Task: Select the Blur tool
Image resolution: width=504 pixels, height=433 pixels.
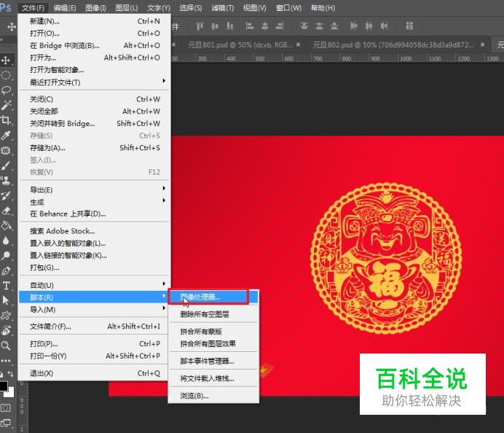Action: coord(6,241)
